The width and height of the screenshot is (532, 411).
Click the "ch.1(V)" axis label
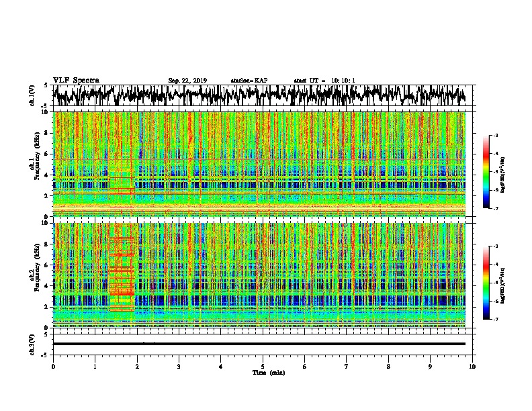(x=32, y=95)
